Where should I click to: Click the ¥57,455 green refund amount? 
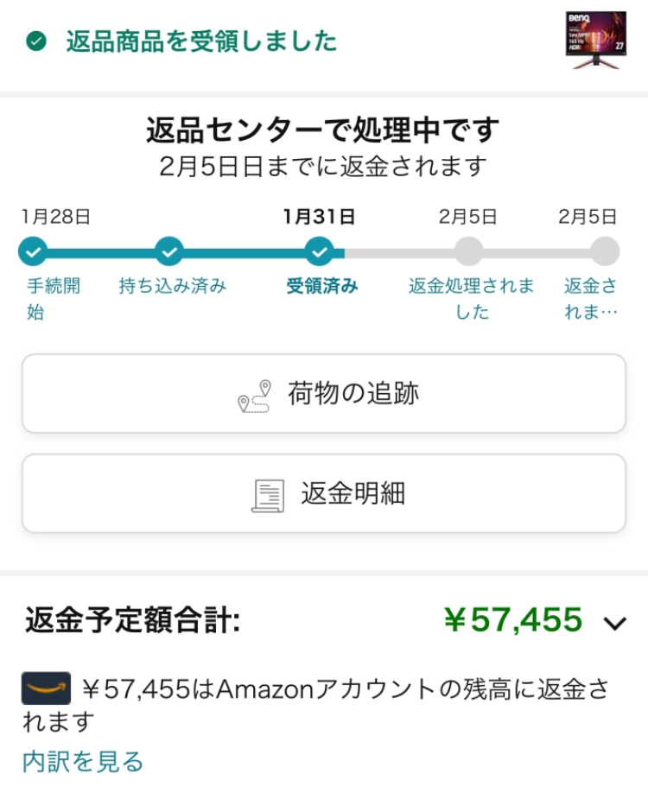[513, 619]
